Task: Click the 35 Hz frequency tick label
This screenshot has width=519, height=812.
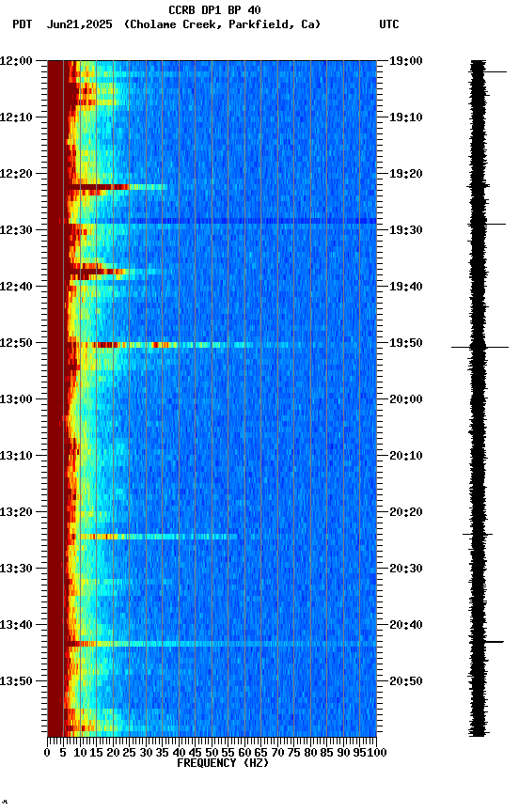Action: point(163,753)
